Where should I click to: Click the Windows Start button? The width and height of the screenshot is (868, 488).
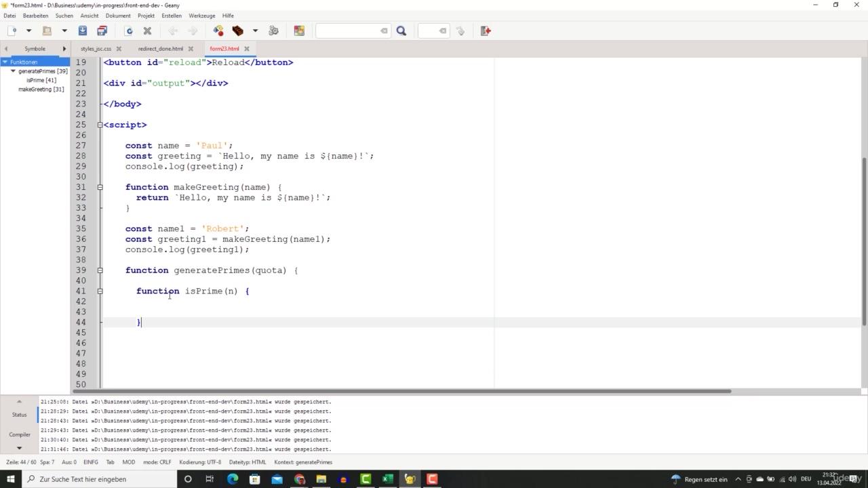point(11,479)
